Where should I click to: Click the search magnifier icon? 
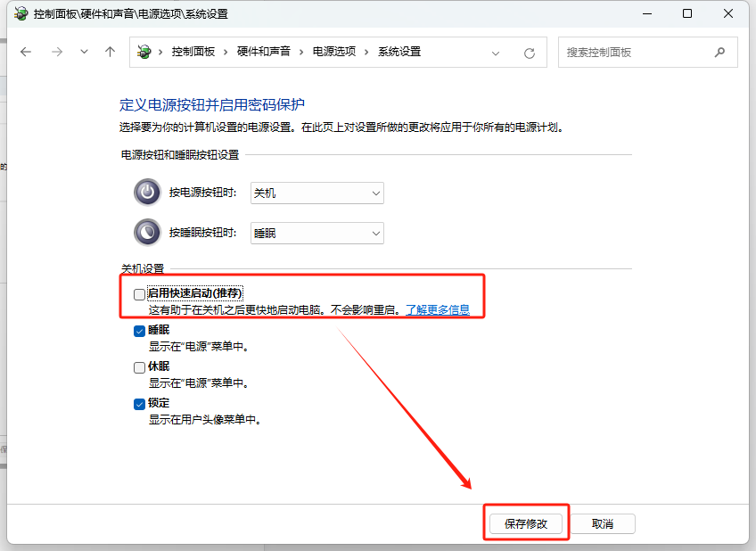719,52
